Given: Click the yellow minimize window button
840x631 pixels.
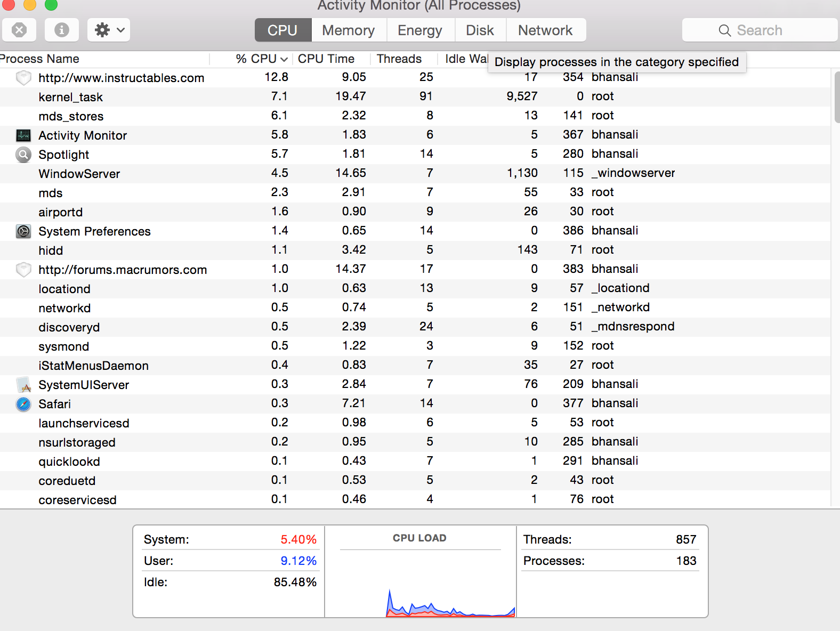Looking at the screenshot, I should point(30,4).
